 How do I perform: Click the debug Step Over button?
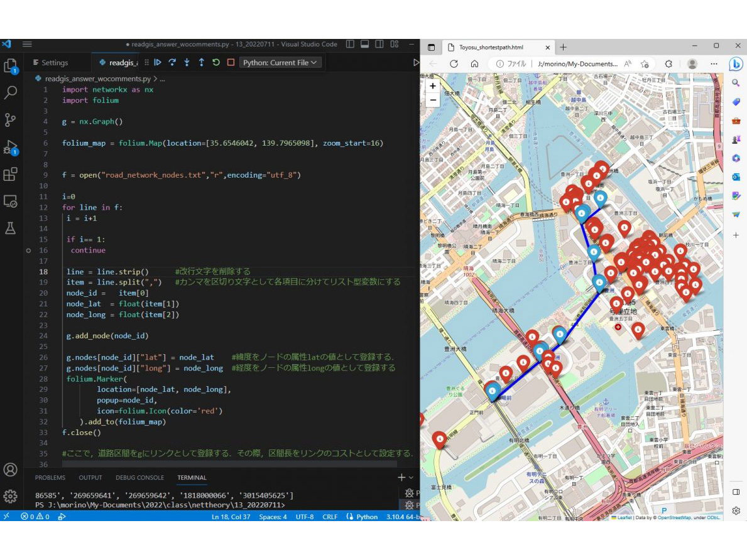172,63
